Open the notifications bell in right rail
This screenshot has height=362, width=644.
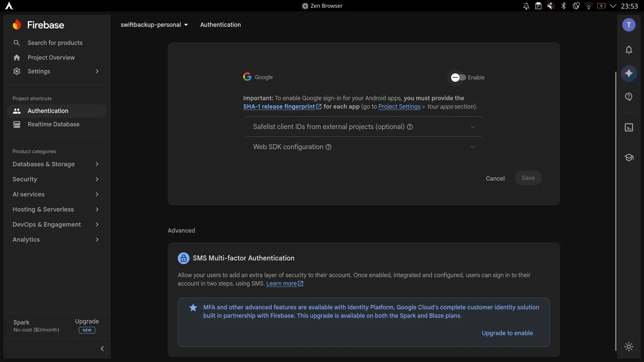(x=629, y=50)
